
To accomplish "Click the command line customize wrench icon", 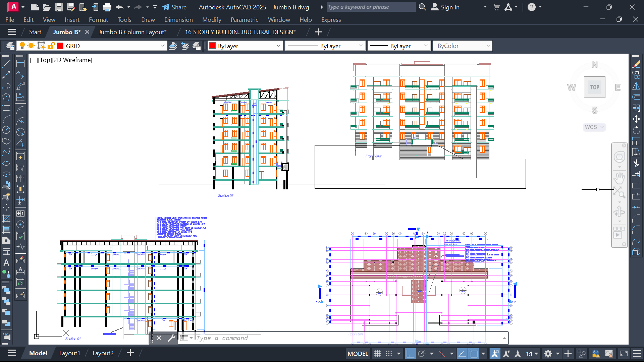I will (x=171, y=338).
